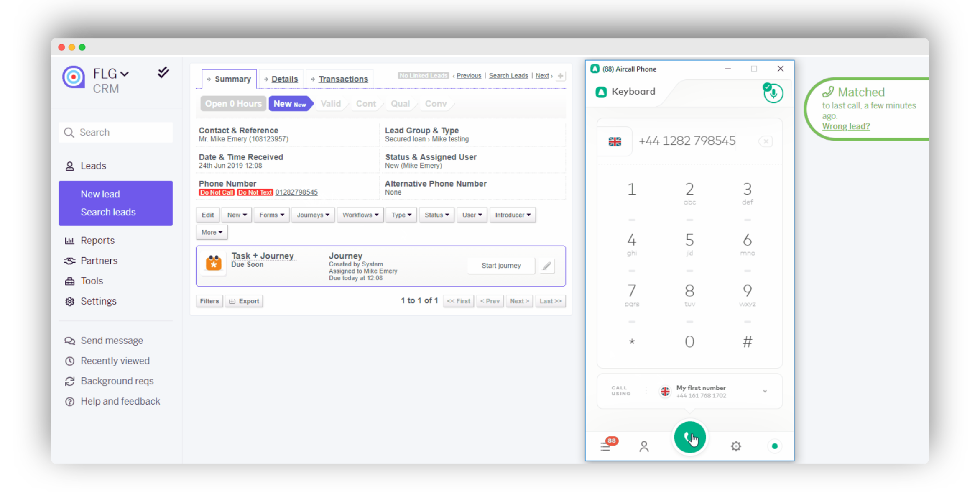Expand the New button dropdown
This screenshot has width=980, height=502.
click(x=236, y=215)
